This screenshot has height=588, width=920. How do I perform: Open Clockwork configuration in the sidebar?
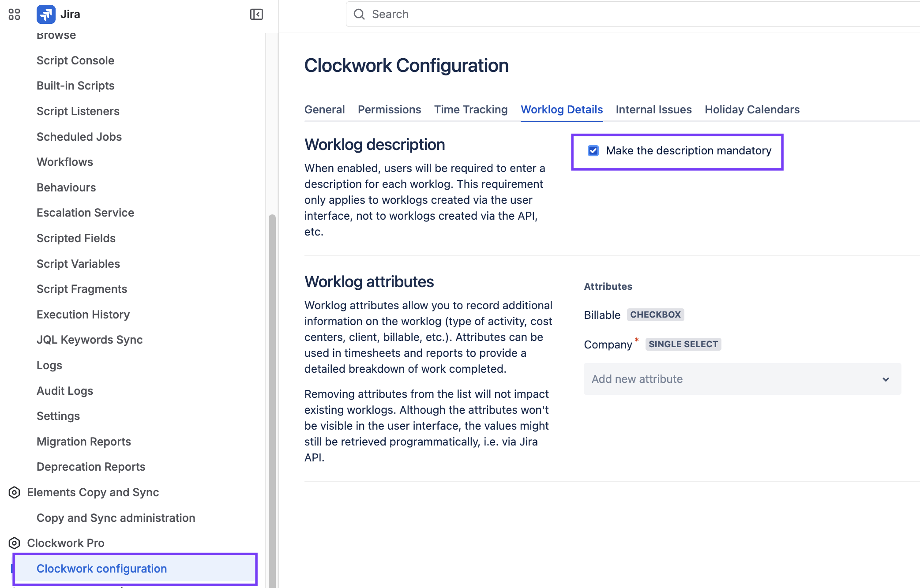[x=102, y=569]
